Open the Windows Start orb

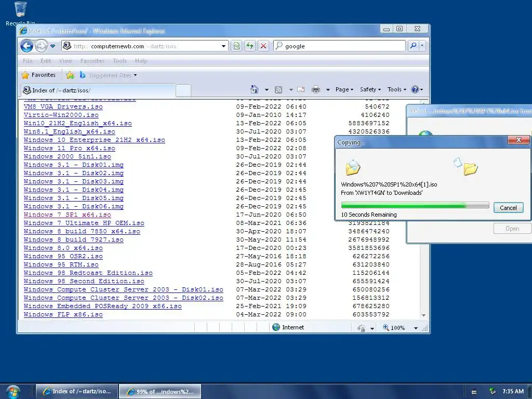click(13, 392)
